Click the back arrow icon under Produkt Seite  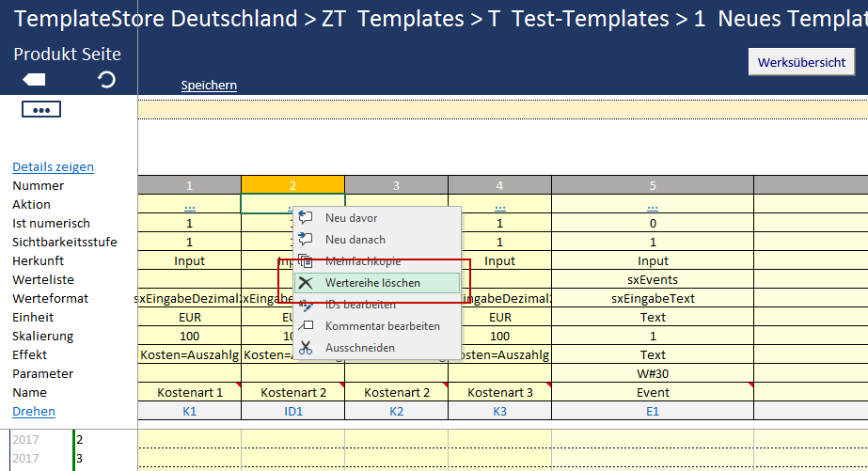pos(34,80)
